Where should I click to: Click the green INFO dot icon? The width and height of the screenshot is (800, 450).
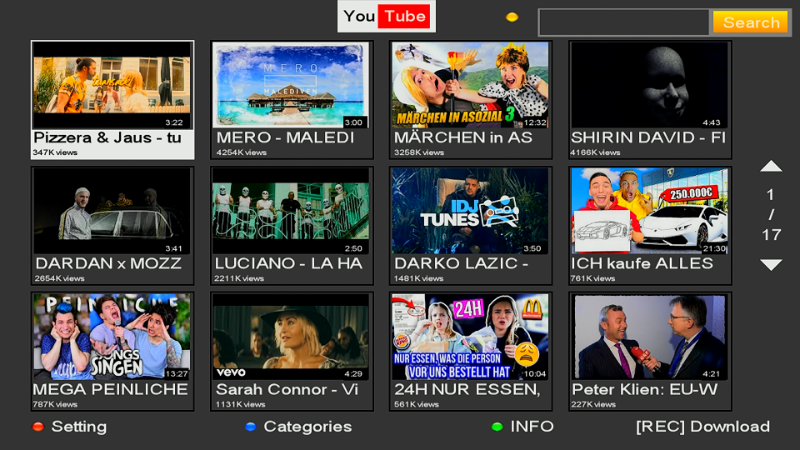point(497,427)
